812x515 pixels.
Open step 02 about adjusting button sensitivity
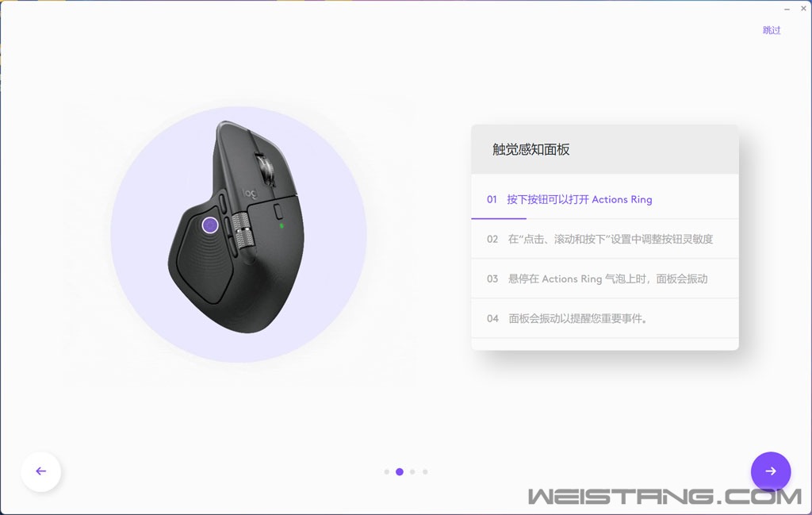tap(605, 239)
